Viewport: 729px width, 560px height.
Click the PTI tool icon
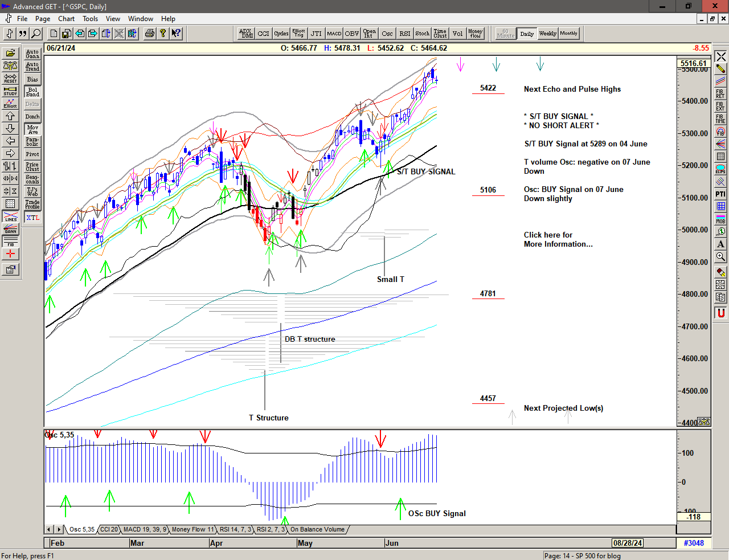click(720, 194)
